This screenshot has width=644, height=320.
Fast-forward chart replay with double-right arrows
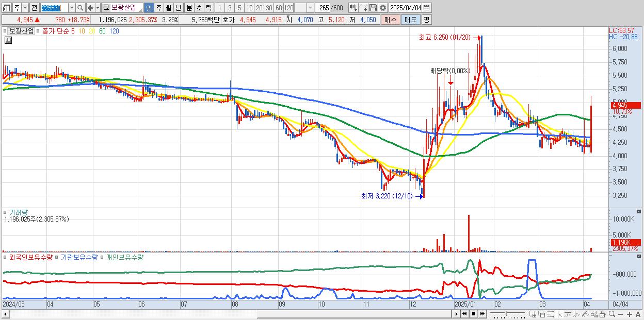point(482,314)
